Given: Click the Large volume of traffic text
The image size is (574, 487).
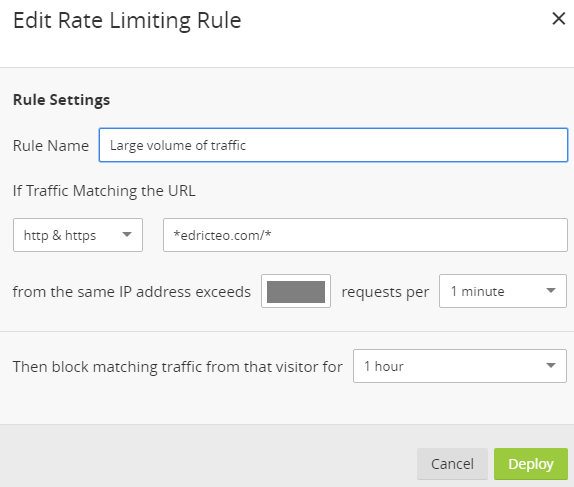Looking at the screenshot, I should pos(178,145).
